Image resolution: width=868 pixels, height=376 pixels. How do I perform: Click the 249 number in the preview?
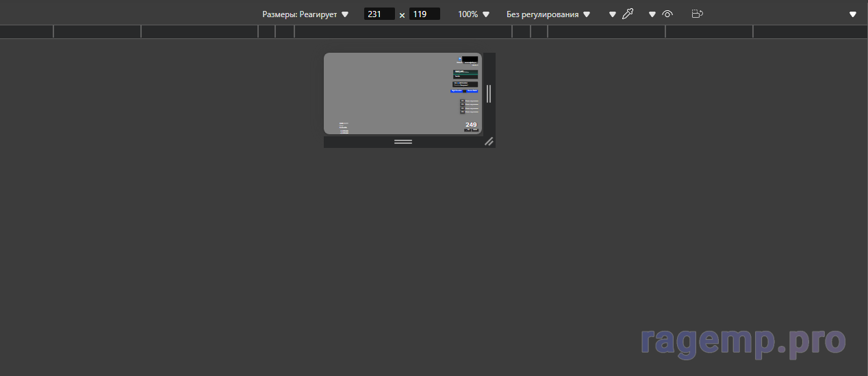click(x=471, y=125)
